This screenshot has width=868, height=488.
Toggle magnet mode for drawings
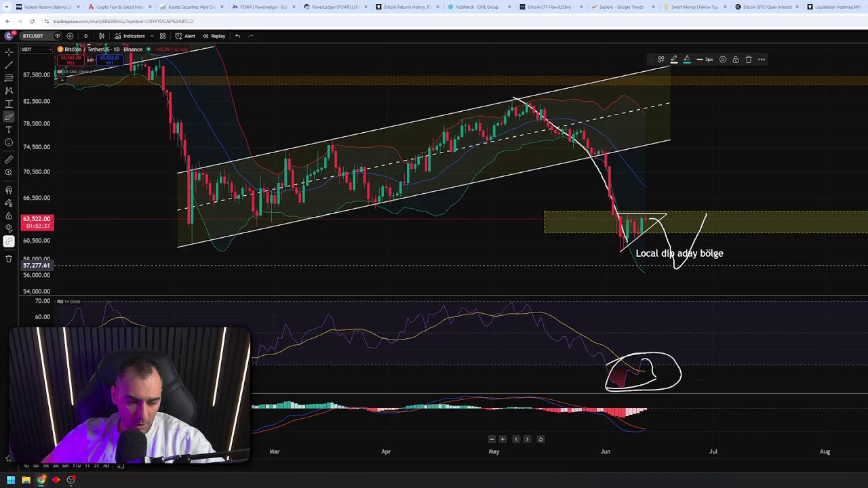(9, 190)
